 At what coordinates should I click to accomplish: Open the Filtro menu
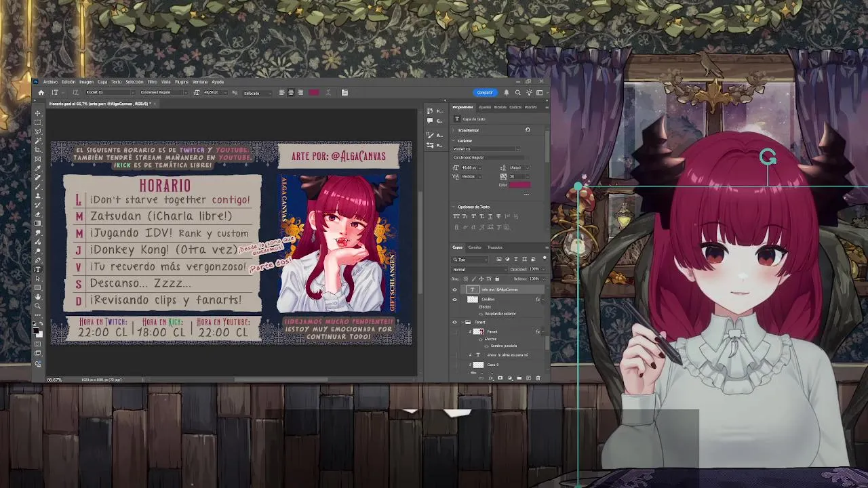[152, 82]
